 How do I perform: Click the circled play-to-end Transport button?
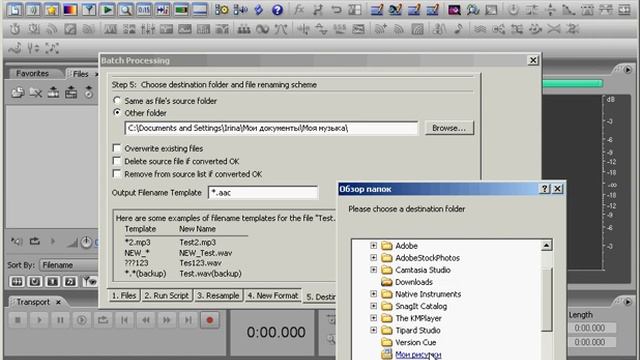[x=82, y=320]
